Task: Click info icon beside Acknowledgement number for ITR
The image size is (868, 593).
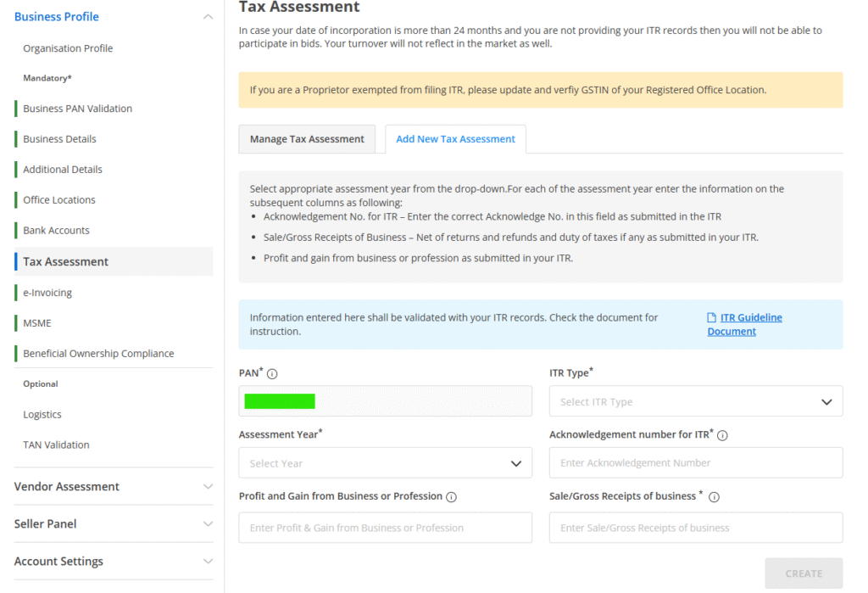Action: click(722, 435)
